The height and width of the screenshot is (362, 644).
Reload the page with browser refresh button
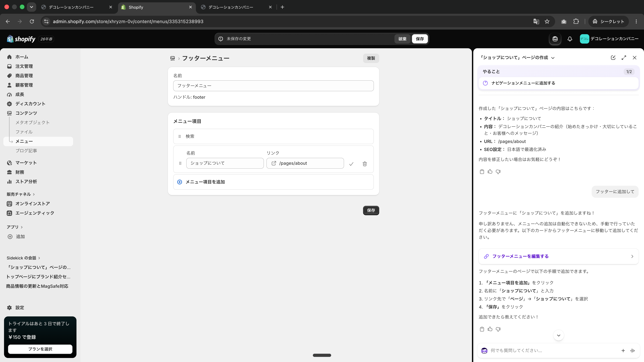(32, 21)
